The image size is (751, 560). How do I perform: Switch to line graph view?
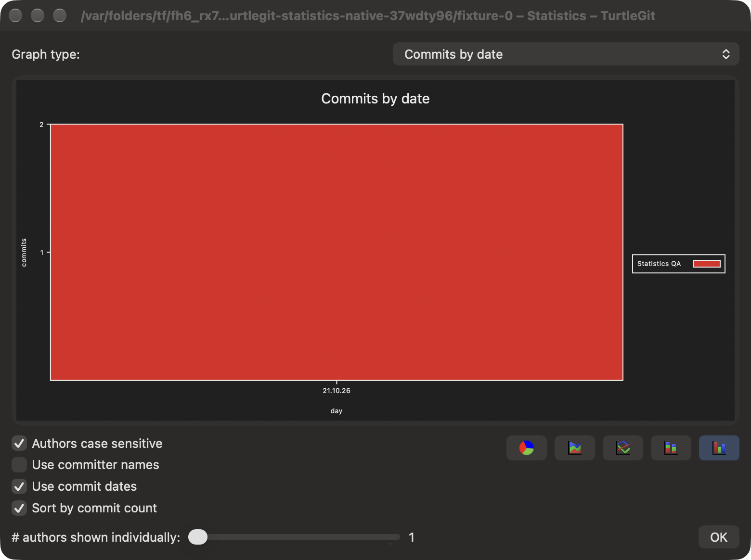click(x=622, y=448)
